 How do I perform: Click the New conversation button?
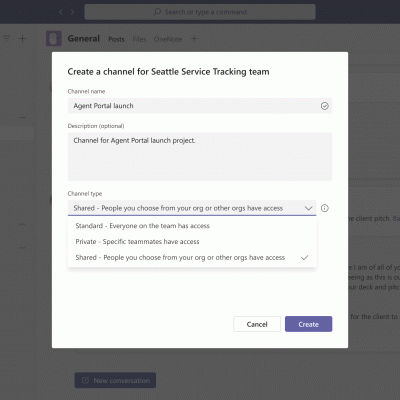click(115, 380)
